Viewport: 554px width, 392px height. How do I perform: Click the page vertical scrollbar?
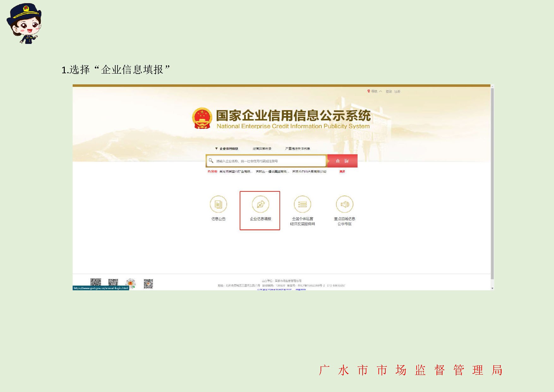point(492,183)
